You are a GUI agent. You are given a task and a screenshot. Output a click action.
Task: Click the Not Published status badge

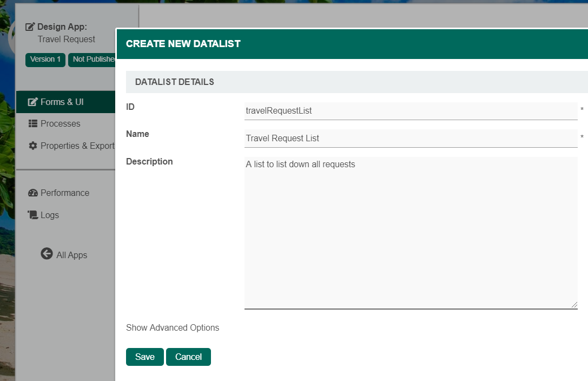(92, 60)
